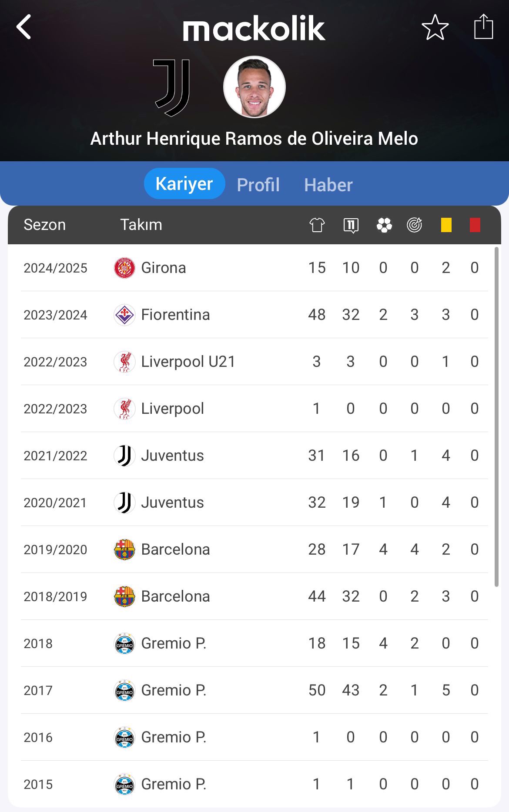Screen dimensions: 509x812
Task: Tap the red card column header
Action: click(475, 225)
